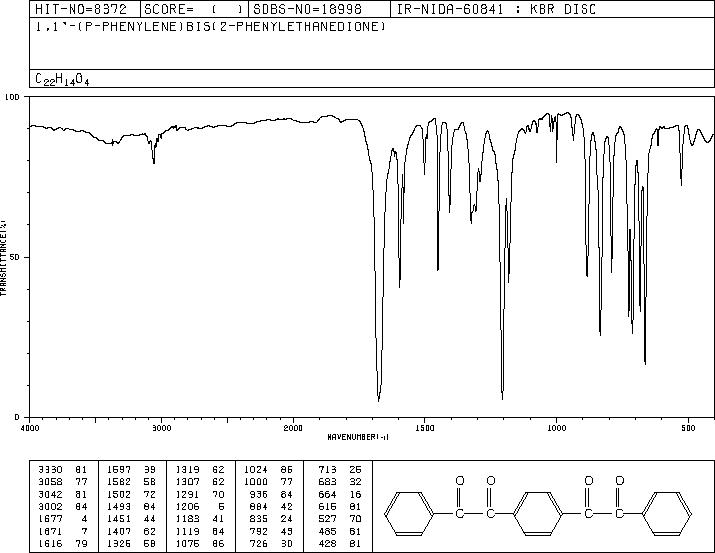Click the 616 peak entry in table
Image resolution: width=715 pixels, height=553 pixels.
(x=340, y=506)
